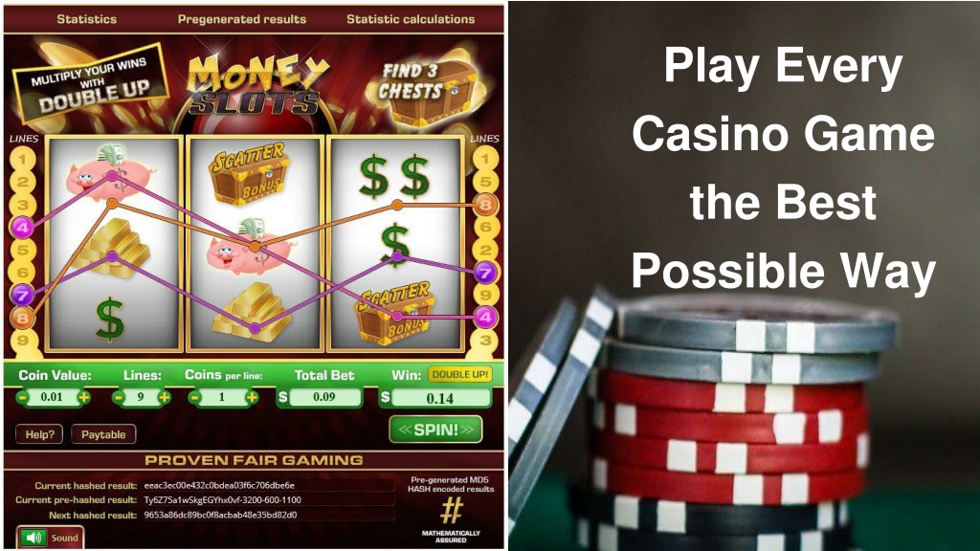This screenshot has width=980, height=551.
Task: Open the Statistics tab
Action: pyautogui.click(x=87, y=19)
